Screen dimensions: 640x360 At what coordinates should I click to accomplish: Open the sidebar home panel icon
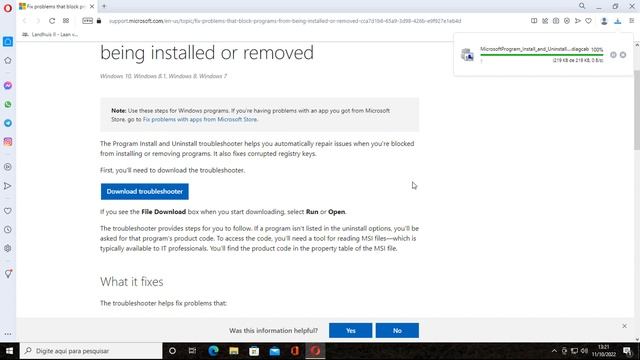coord(8,42)
